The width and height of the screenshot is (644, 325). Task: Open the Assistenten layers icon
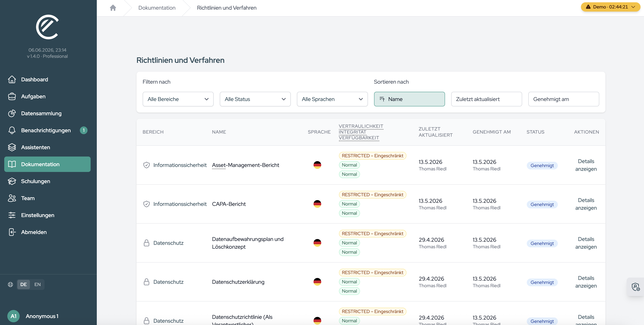coord(12,147)
